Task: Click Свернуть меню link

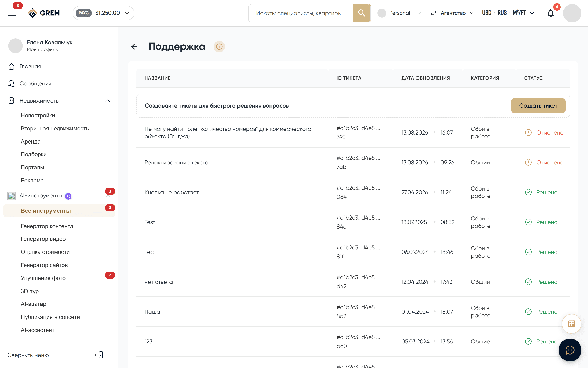Action: (x=28, y=355)
